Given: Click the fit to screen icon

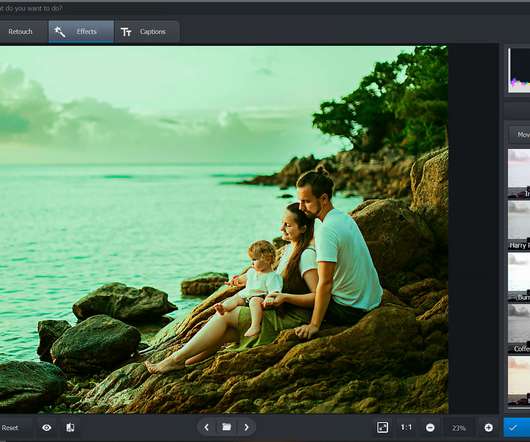Looking at the screenshot, I should pos(382,427).
